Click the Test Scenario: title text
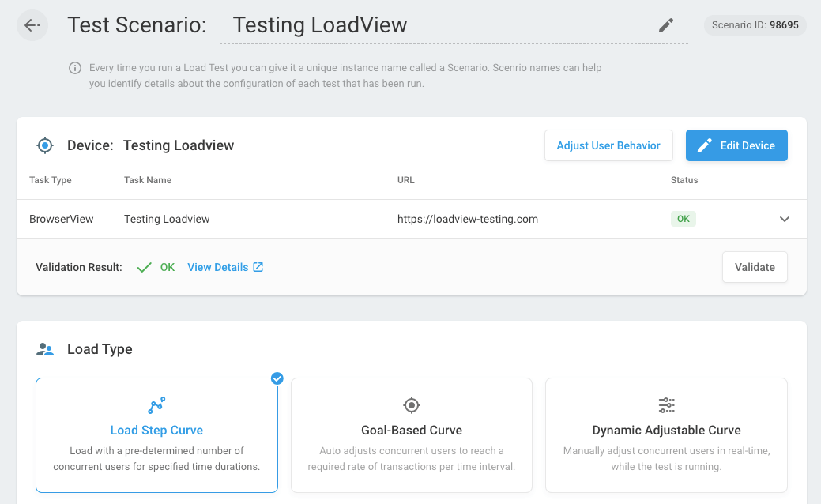 click(x=137, y=25)
